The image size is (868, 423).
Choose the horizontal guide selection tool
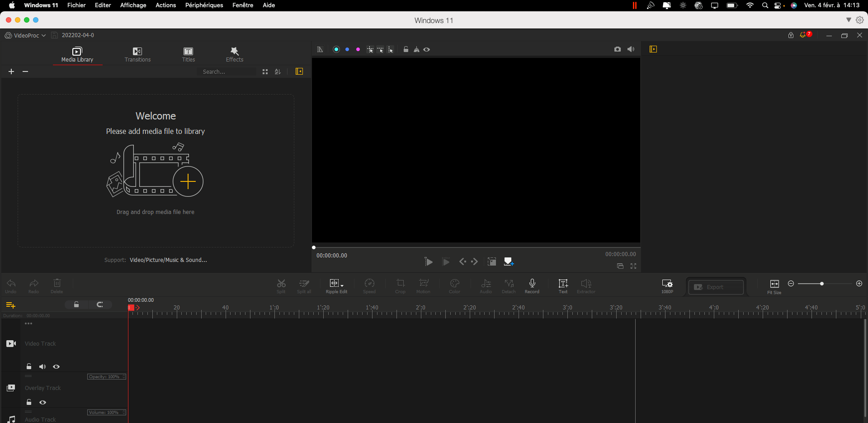pos(380,49)
